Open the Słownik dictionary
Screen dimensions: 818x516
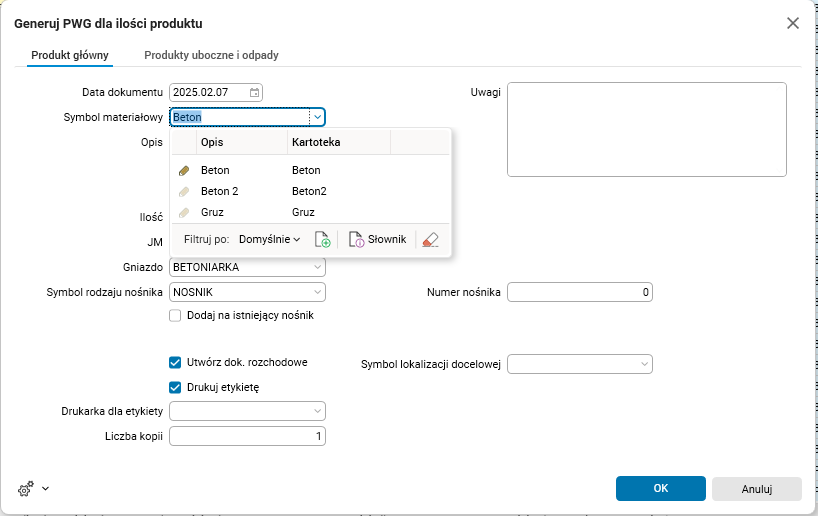(377, 240)
